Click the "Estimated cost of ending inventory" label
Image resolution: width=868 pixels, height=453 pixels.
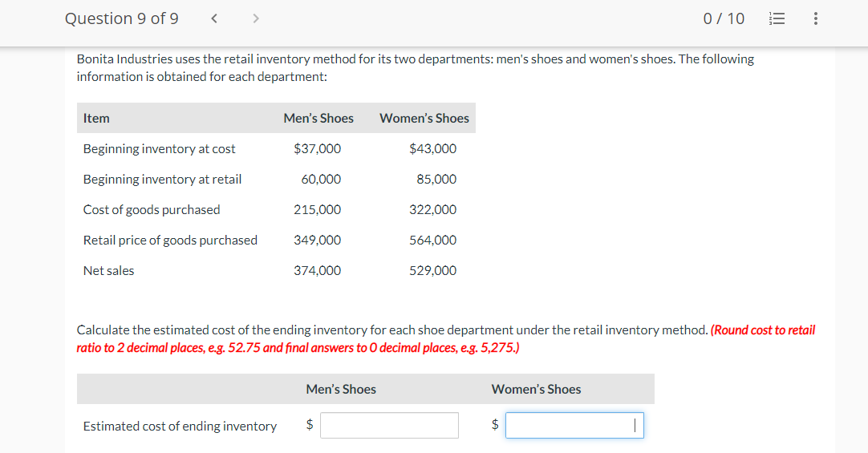(x=180, y=427)
